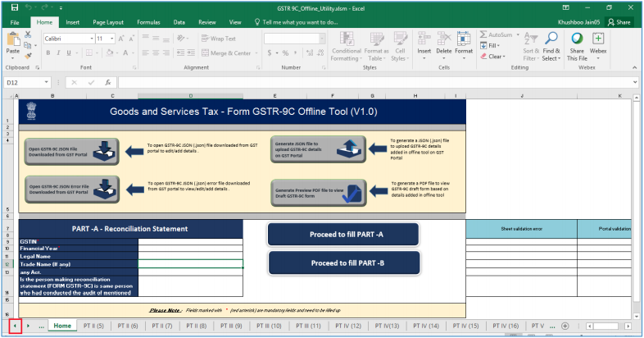The height and width of the screenshot is (338, 644).
Task: Open the Calibri font name dropdown
Action: tap(92, 39)
